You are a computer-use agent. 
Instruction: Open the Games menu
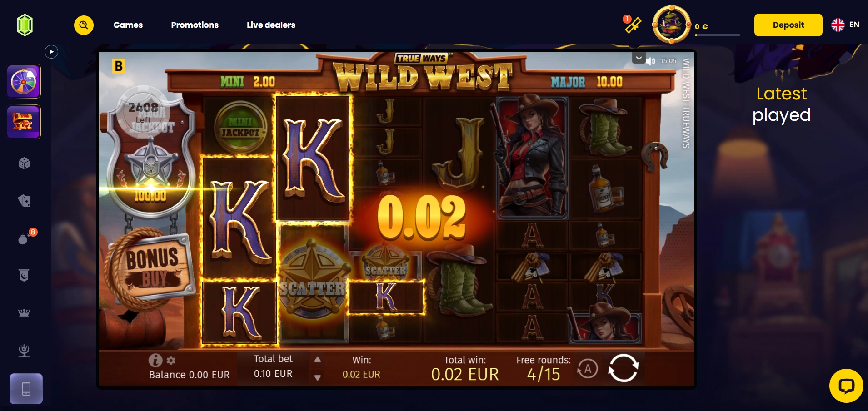[128, 25]
